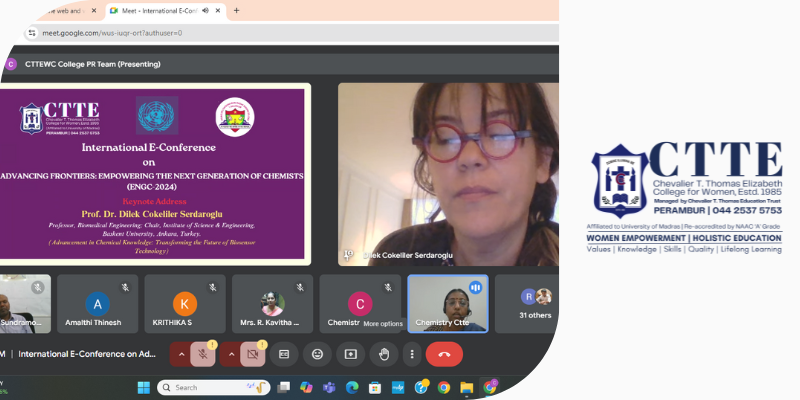Click muted mic icon on Amalthi Thinesh tile
800x400 pixels.
click(125, 288)
